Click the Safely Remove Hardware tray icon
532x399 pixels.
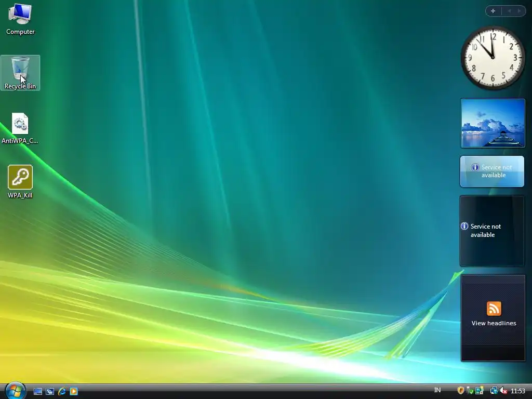[x=470, y=391]
